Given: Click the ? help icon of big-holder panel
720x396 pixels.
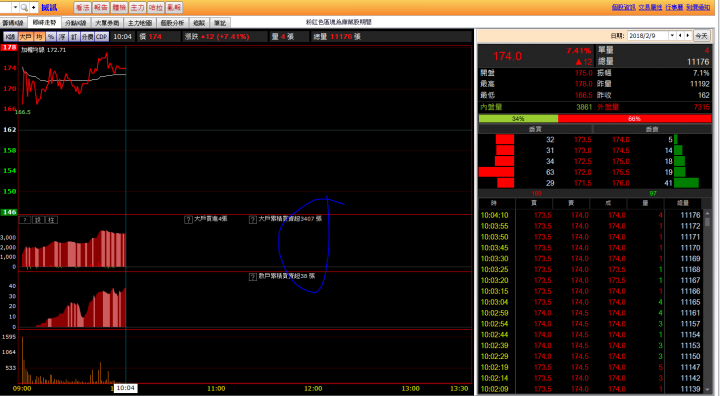Looking at the screenshot, I should [x=25, y=220].
